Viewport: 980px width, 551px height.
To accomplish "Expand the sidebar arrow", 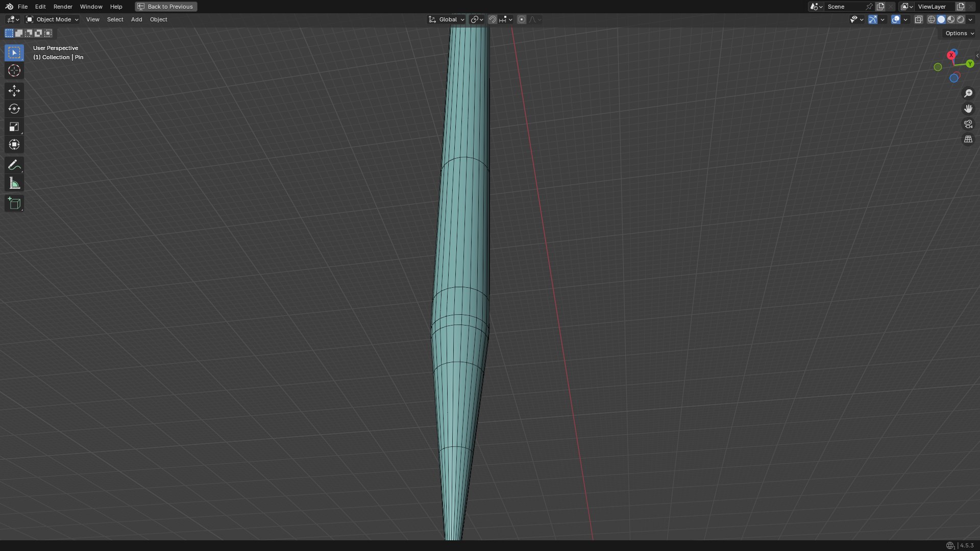I will click(977, 56).
